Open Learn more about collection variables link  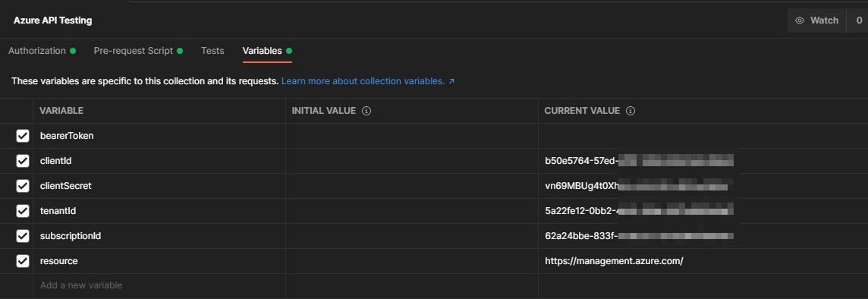pos(368,81)
